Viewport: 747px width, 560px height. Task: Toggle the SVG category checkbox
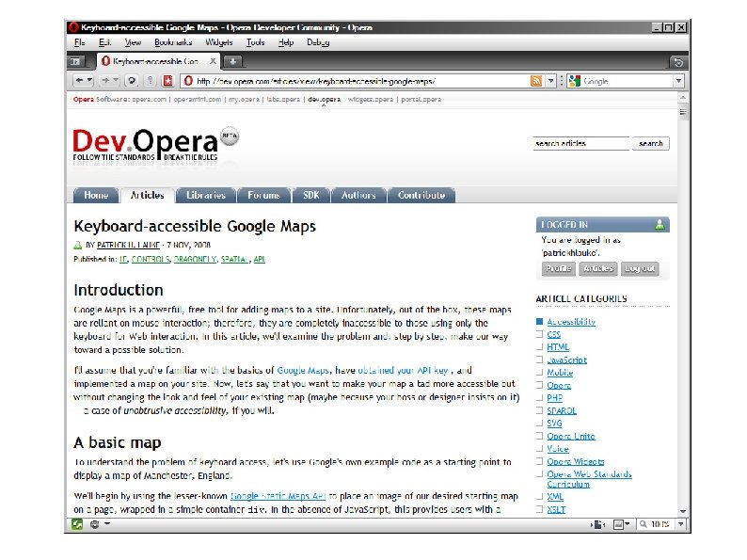(x=539, y=424)
